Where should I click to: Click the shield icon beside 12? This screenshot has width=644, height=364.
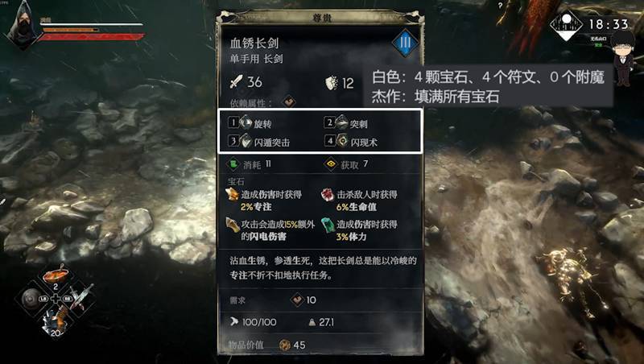click(332, 83)
